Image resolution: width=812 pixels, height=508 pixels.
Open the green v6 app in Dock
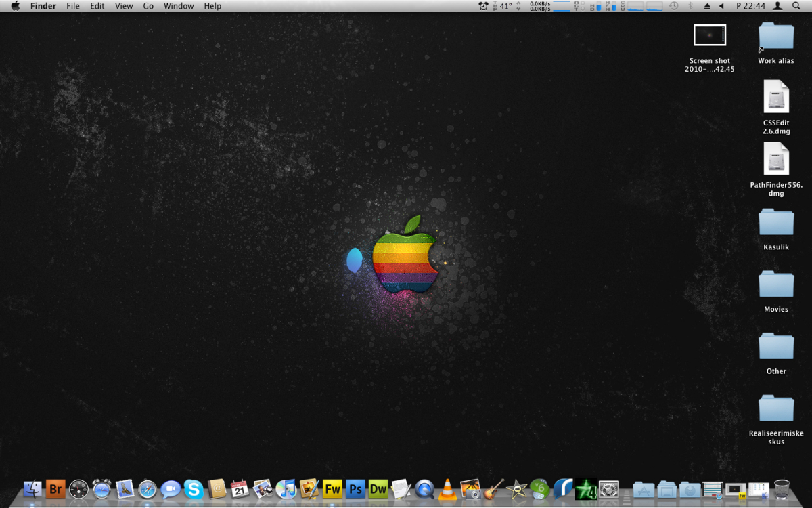[539, 488]
